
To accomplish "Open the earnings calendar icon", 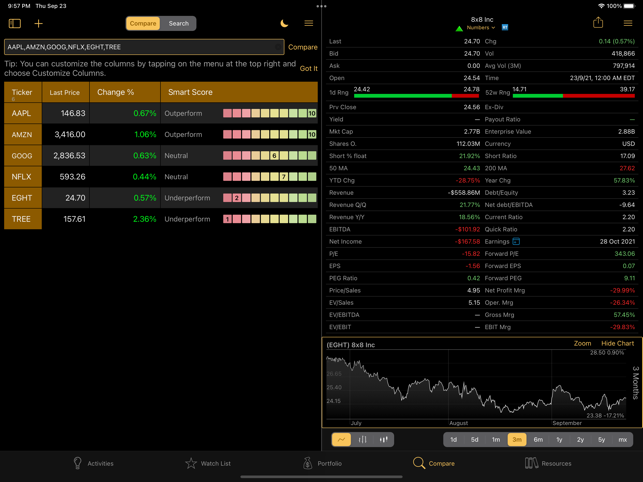I will tap(516, 241).
